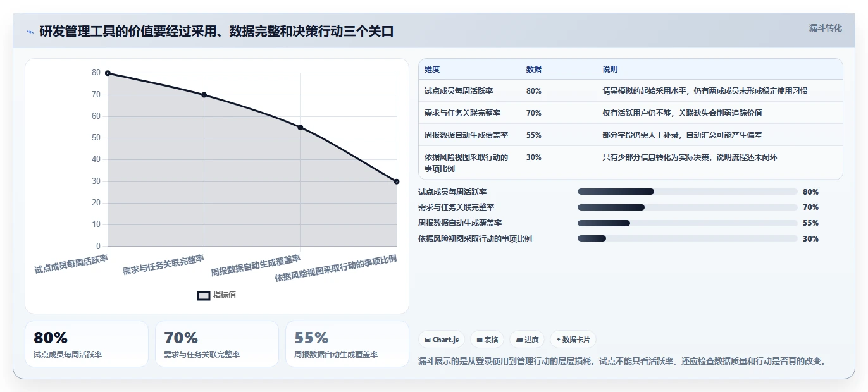Click the 30% value in the table
The image size is (868, 392).
point(533,157)
